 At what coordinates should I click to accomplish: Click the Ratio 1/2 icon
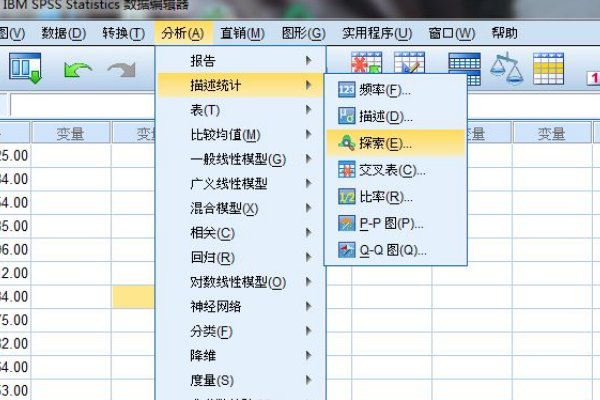(x=347, y=196)
